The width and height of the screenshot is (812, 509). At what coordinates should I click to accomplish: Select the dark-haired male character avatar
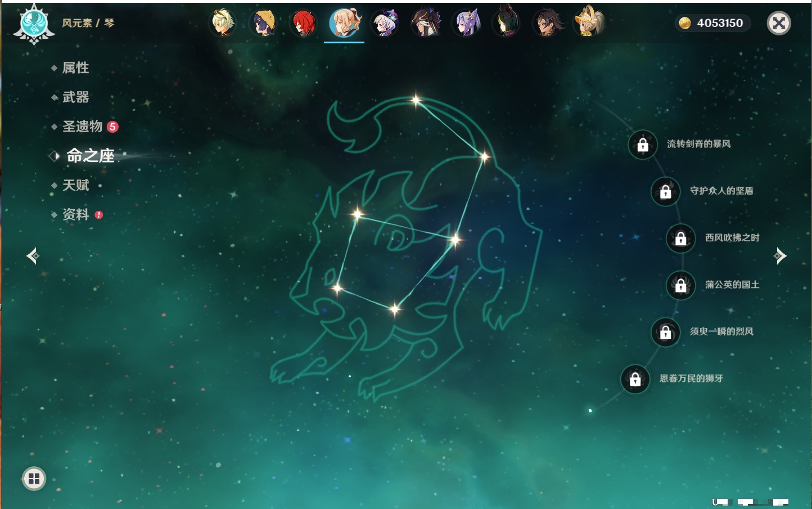(x=547, y=23)
